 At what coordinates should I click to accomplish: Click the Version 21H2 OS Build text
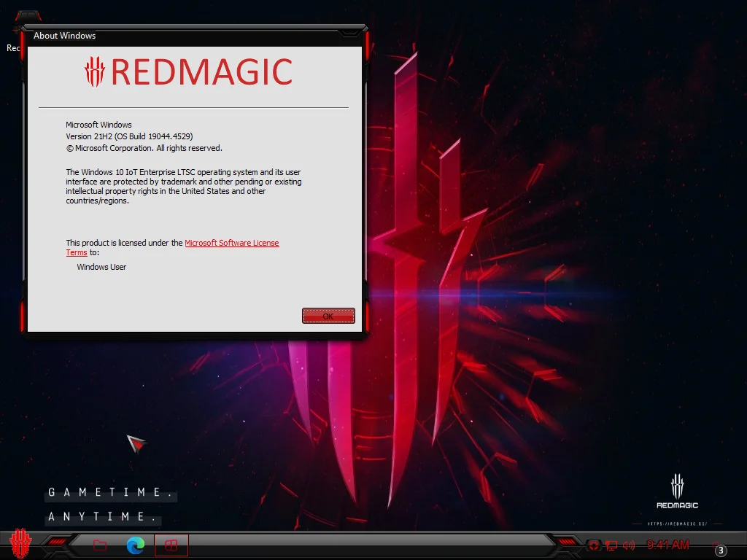pos(129,136)
